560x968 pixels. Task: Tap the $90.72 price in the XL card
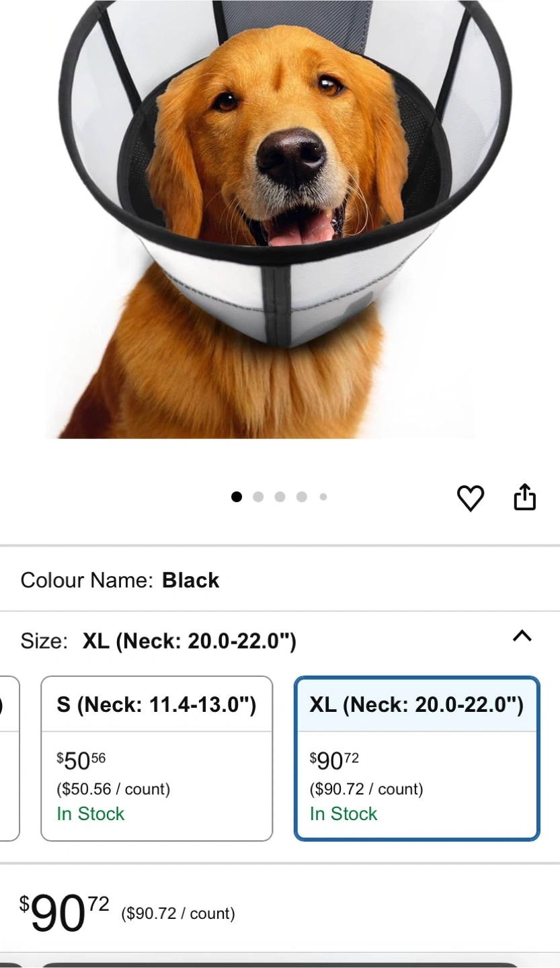pos(334,761)
